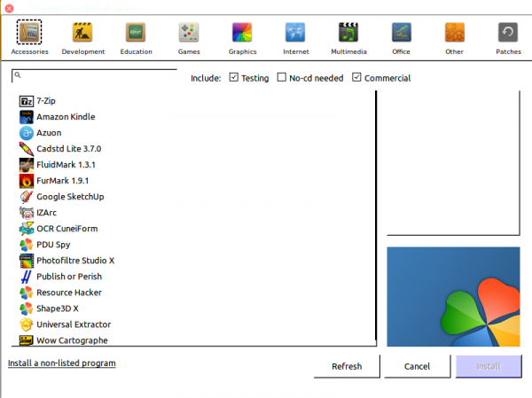Select the Google SketchUp text
This screenshot has width=532, height=398.
pos(70,197)
